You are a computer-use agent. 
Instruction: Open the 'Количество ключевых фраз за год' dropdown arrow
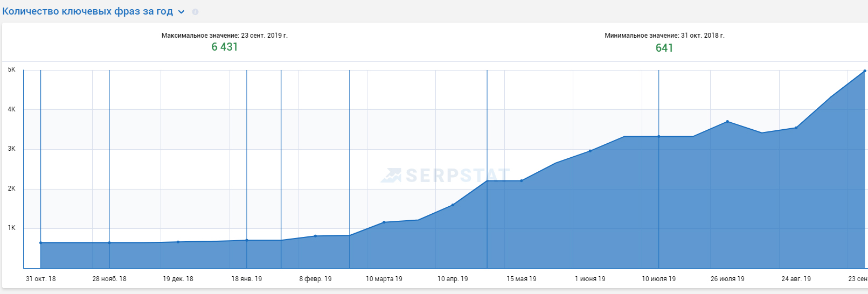click(x=182, y=12)
